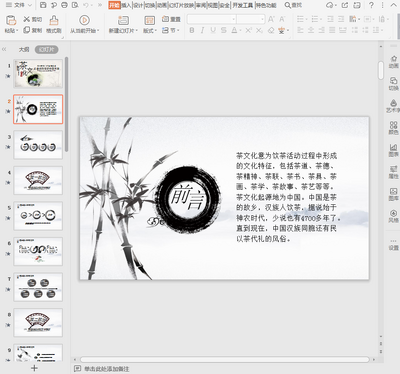
Task: Expand more quick access tools chevron
Action: [x=100, y=5]
